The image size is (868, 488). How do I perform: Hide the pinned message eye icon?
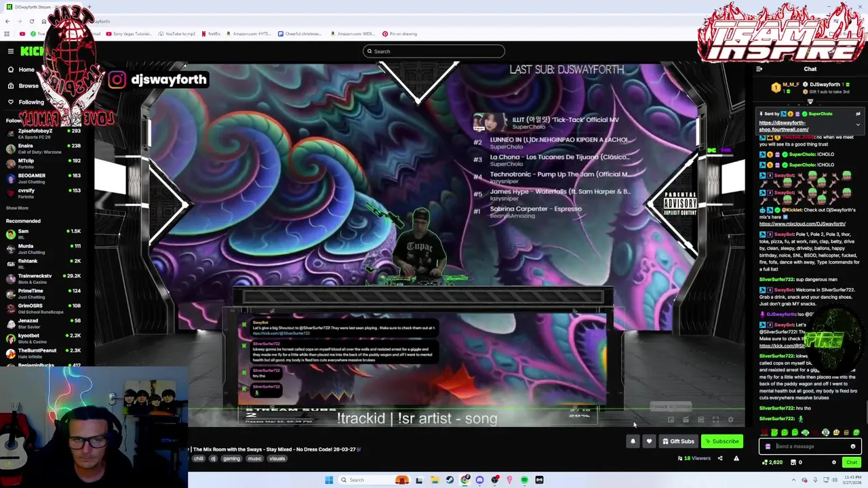tap(858, 114)
